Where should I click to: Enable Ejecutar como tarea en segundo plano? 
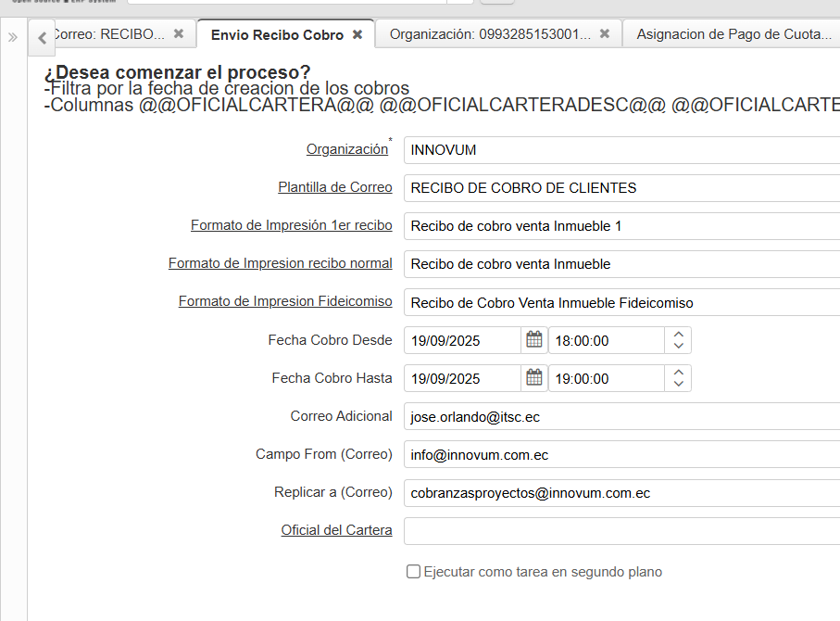click(414, 572)
